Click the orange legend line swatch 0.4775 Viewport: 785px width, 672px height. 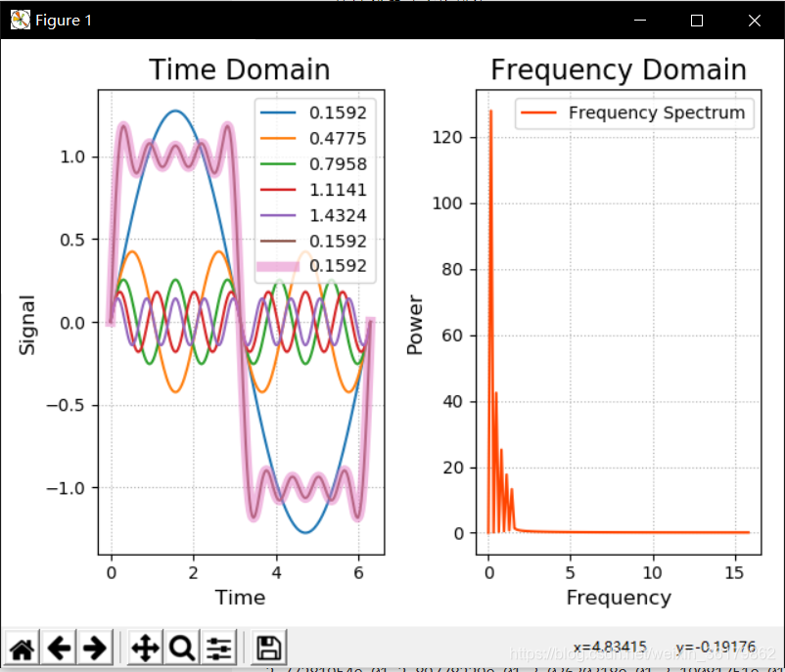278,138
